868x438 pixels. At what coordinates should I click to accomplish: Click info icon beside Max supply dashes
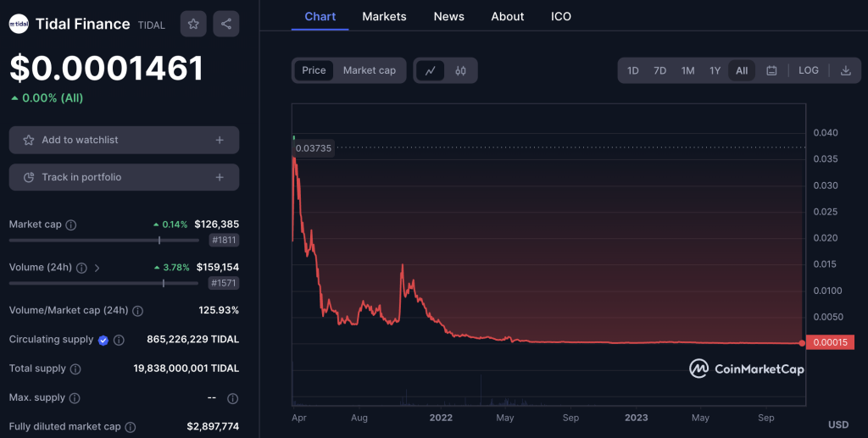tap(232, 398)
